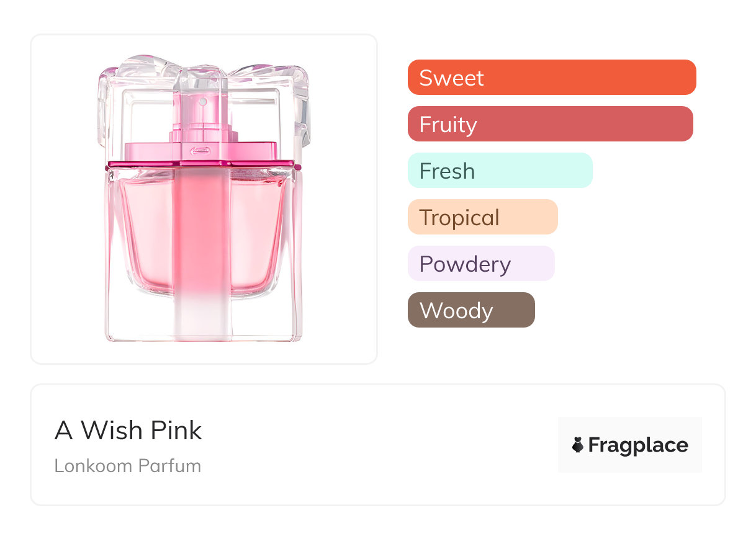Pick the Tropical accord bar
This screenshot has height=536, width=756.
482,217
